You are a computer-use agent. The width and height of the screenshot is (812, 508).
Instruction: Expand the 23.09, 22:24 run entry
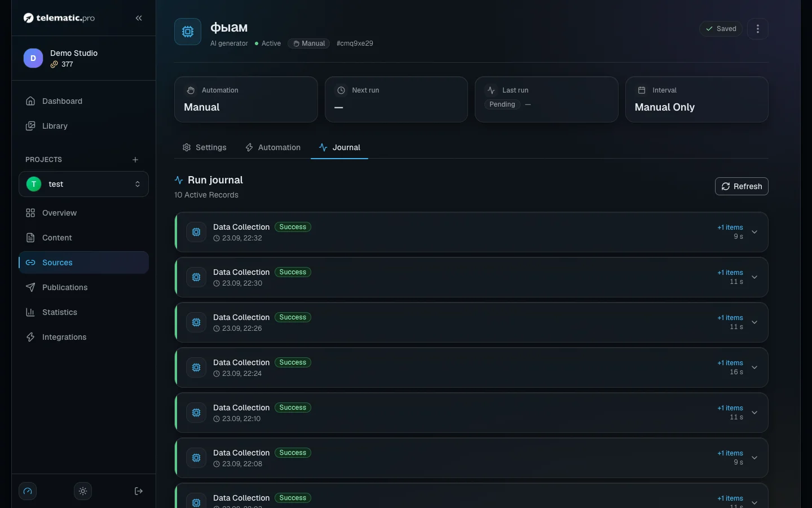tap(754, 367)
